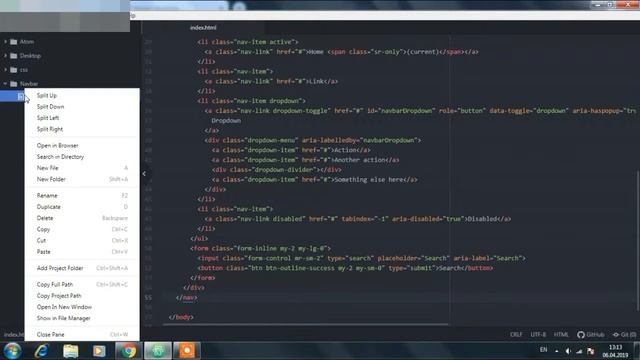Viewport: 640px width, 360px height.
Task: Open the volume tray icon
Action: click(x=568, y=351)
